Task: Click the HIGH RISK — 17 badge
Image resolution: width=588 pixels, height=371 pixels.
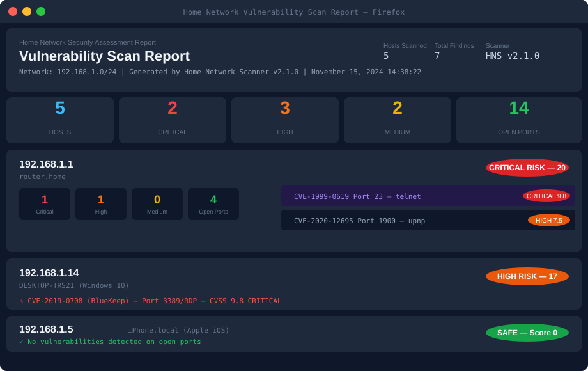Action: click(527, 276)
